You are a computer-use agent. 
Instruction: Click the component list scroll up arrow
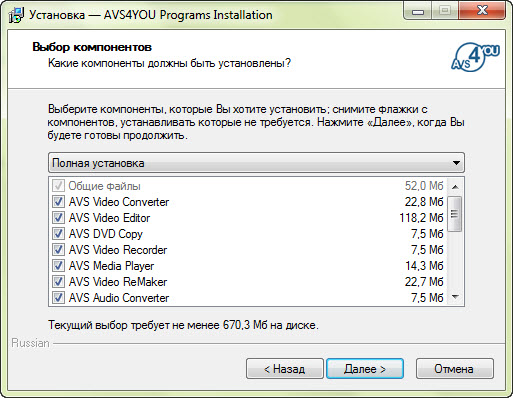(455, 187)
